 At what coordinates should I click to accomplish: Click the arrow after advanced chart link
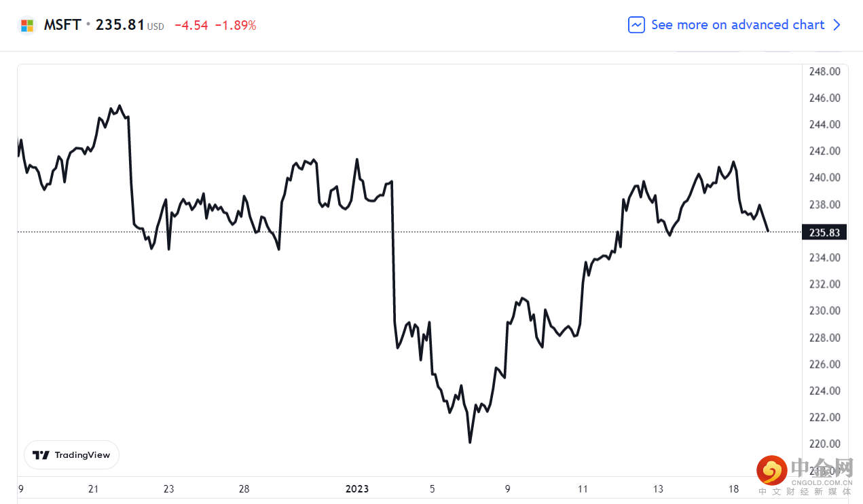[x=837, y=25]
